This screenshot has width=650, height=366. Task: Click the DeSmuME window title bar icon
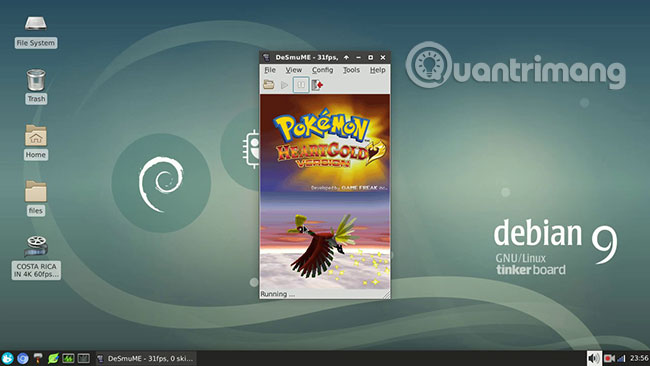tap(267, 57)
